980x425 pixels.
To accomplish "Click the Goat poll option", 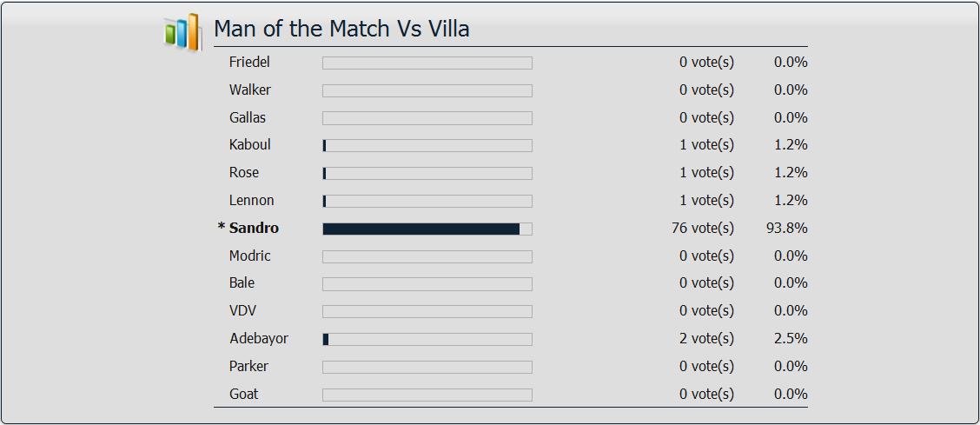I will (x=244, y=394).
